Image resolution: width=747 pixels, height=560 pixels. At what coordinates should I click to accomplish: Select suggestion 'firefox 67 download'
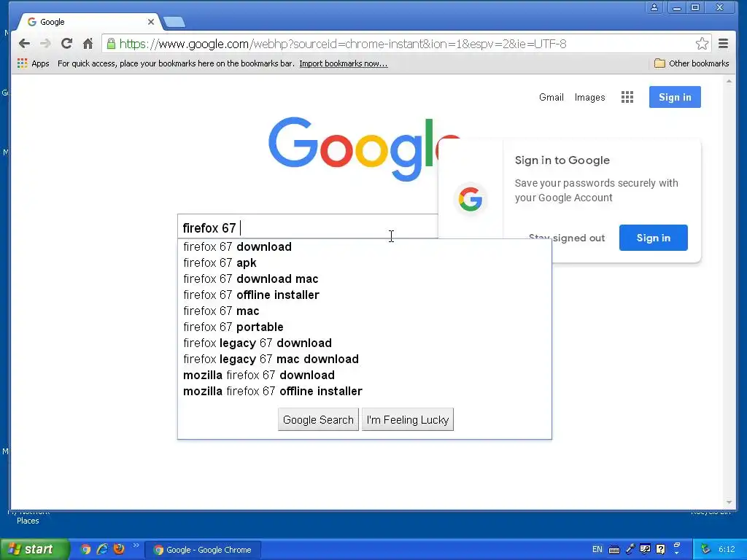[365, 246]
